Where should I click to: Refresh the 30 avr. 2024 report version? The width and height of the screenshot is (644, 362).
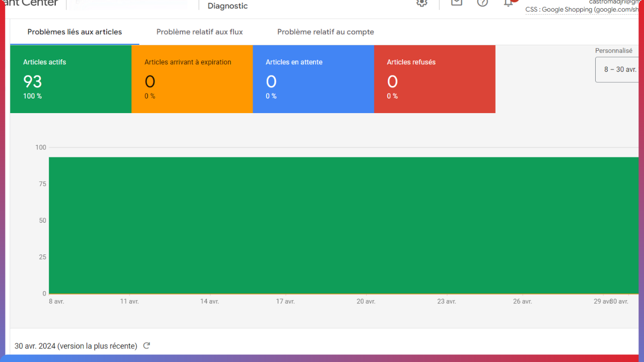click(146, 346)
